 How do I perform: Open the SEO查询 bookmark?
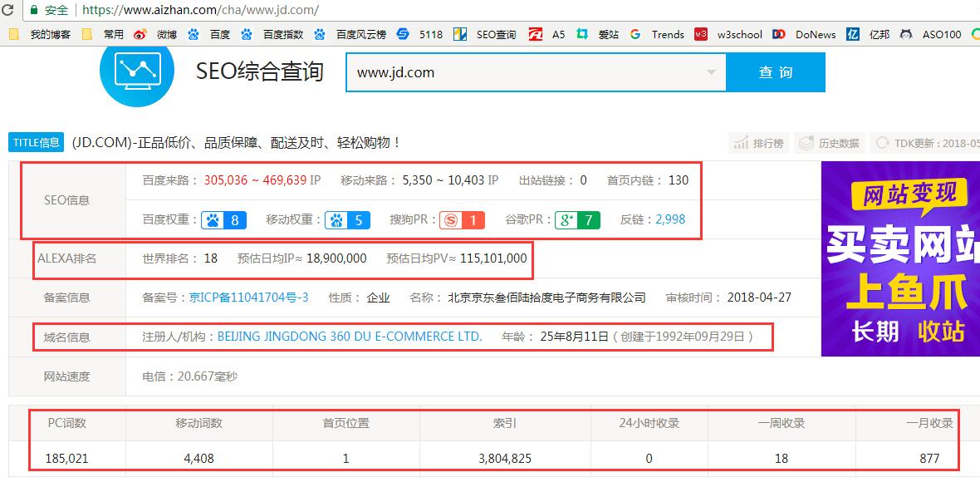pos(485,34)
